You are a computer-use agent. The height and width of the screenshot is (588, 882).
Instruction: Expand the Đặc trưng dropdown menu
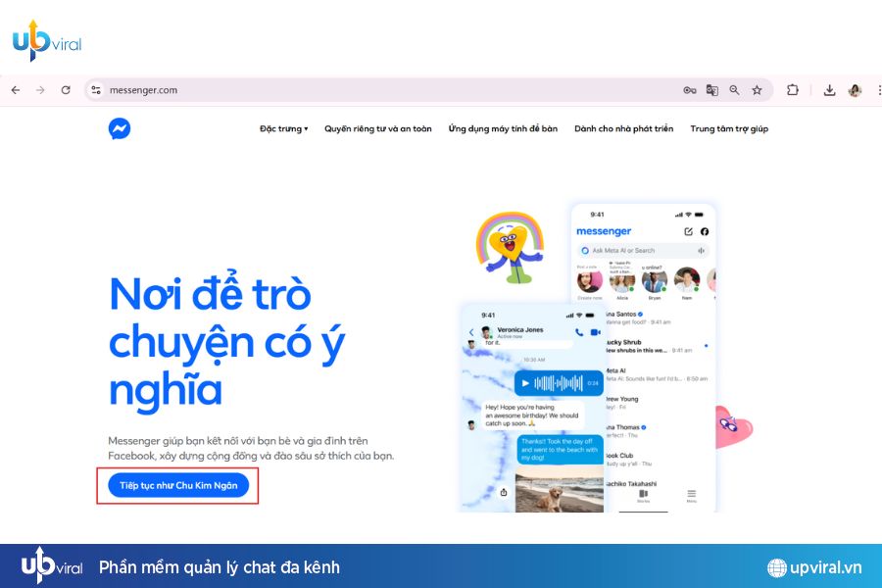pyautogui.click(x=283, y=128)
